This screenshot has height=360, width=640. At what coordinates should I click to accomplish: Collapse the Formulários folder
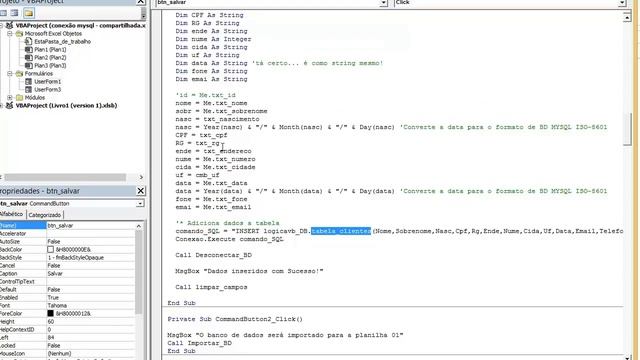click(x=10, y=73)
